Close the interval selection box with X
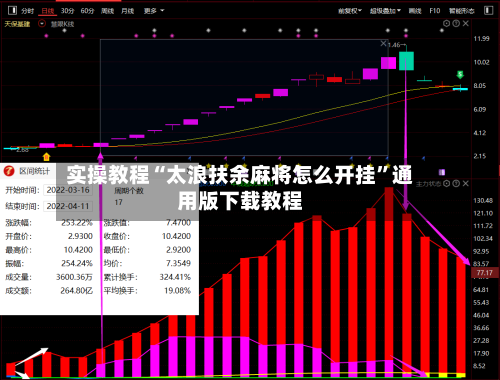 click(383, 43)
